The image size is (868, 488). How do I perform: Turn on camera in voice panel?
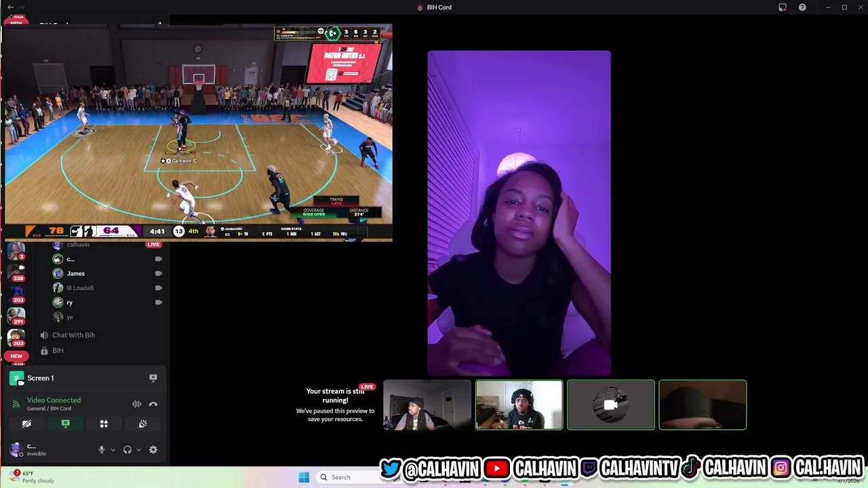tap(26, 424)
